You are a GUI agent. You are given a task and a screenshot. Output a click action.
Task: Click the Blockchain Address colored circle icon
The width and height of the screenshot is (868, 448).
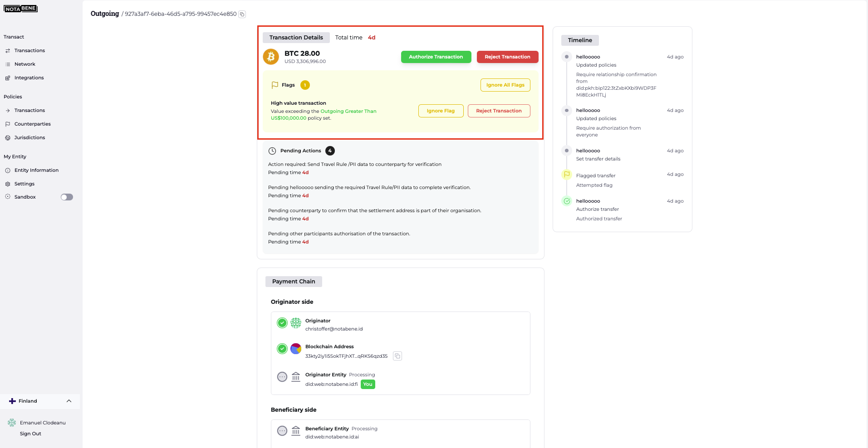pos(296,349)
